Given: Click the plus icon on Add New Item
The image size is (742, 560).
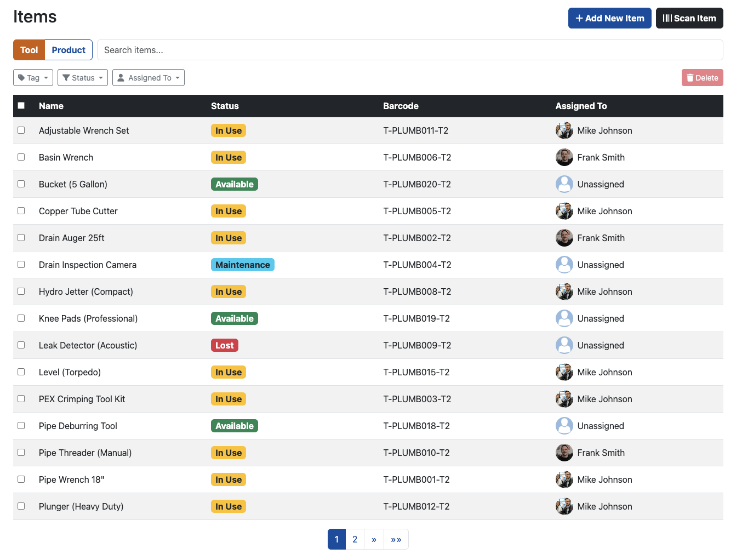Looking at the screenshot, I should [579, 18].
